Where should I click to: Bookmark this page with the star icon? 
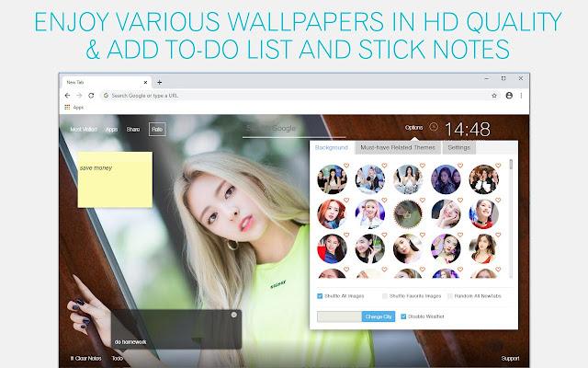click(494, 96)
